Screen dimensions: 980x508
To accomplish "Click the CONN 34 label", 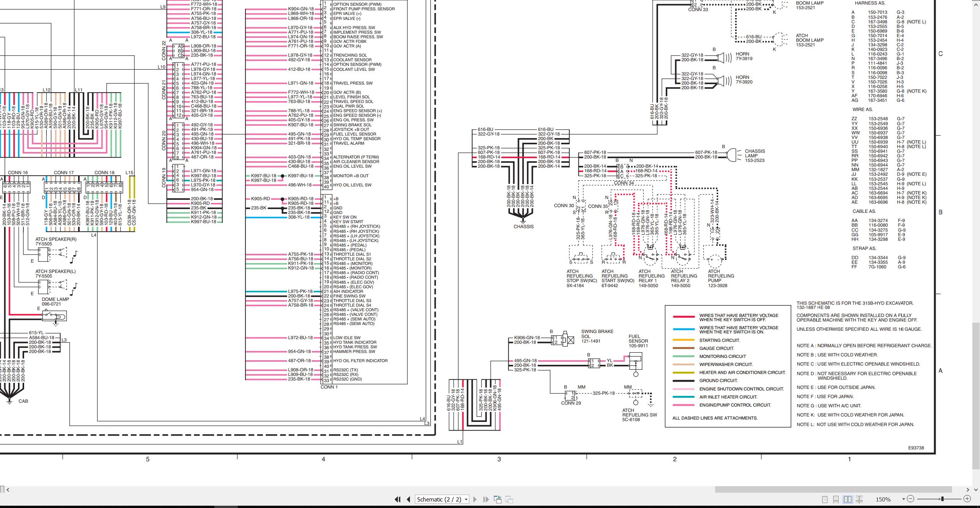I will 624,183.
